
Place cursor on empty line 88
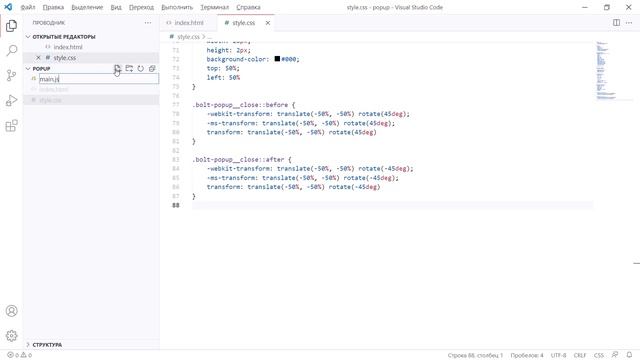pos(392,205)
